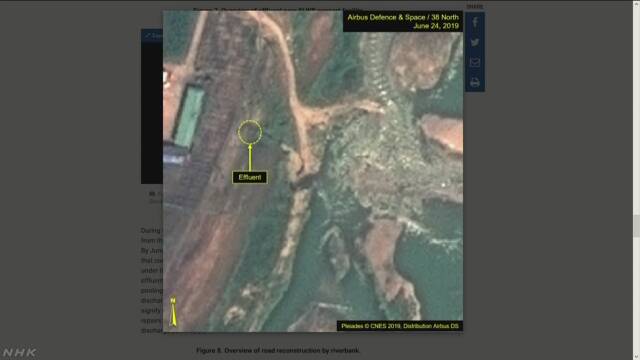The image size is (640, 360).
Task: Click the Airbus Defence & Space credit box
Action: click(403, 22)
